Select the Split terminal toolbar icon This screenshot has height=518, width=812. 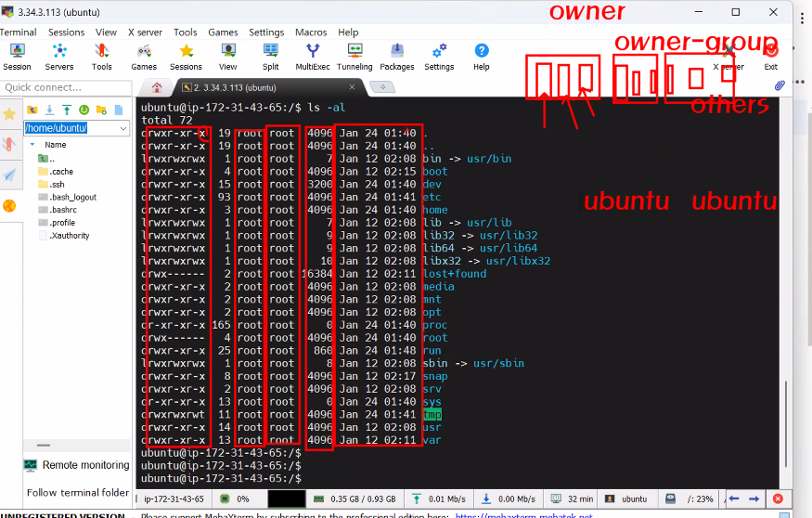(x=270, y=57)
